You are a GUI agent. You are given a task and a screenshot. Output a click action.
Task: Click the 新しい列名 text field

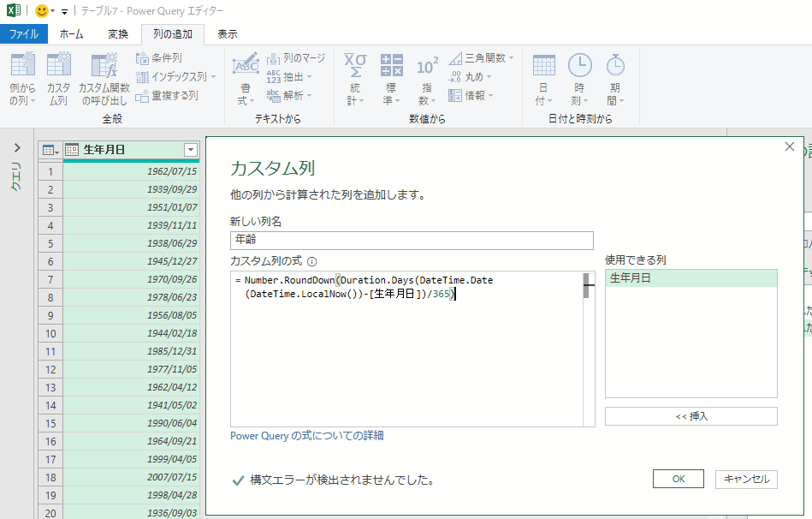tap(412, 241)
